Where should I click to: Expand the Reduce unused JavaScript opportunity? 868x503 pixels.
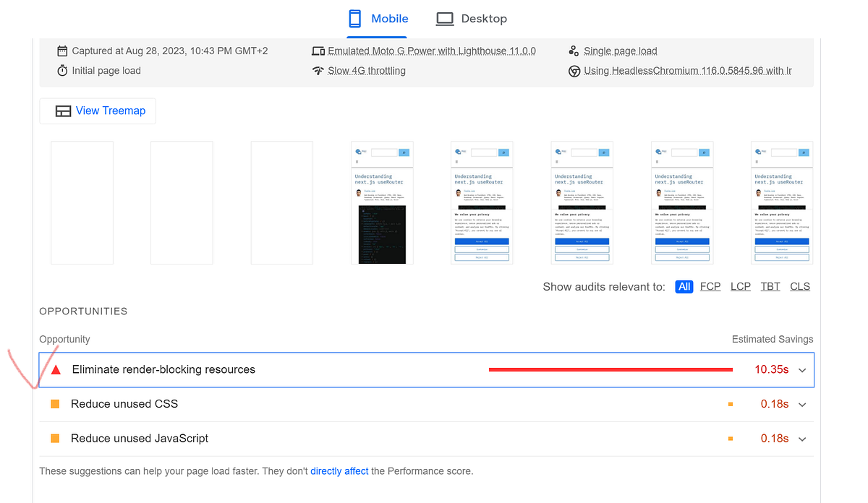[801, 438]
